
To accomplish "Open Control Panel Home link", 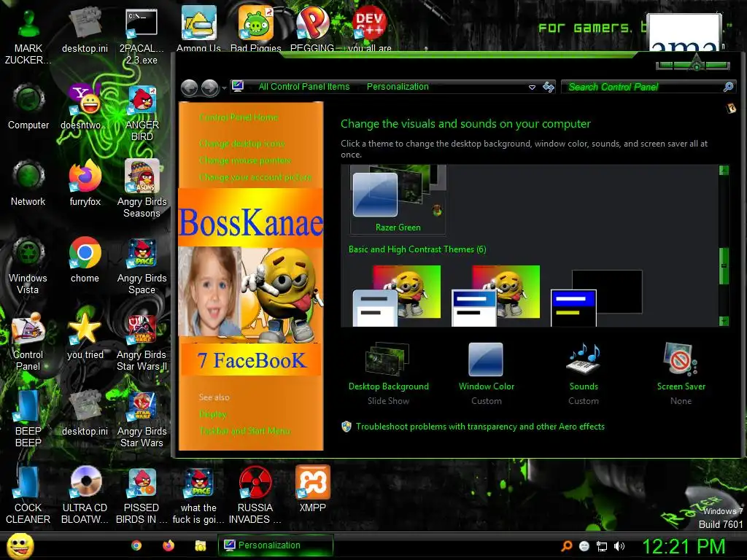I will [239, 117].
